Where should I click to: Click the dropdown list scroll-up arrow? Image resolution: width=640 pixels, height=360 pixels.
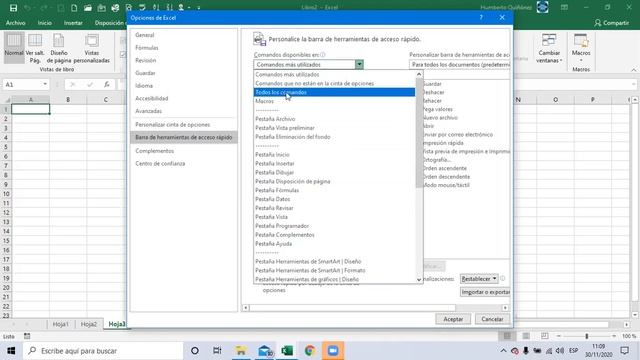[x=419, y=74]
